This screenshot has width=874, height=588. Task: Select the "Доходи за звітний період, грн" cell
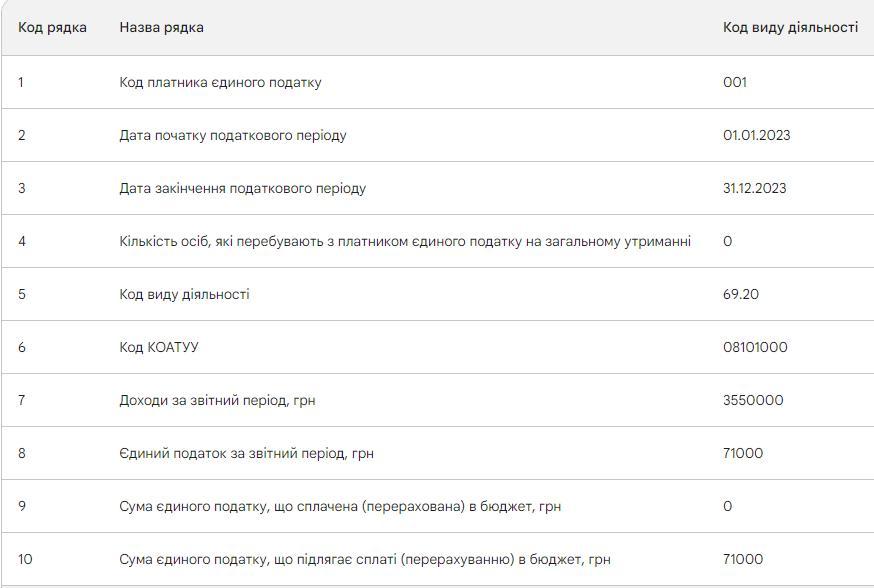(217, 400)
